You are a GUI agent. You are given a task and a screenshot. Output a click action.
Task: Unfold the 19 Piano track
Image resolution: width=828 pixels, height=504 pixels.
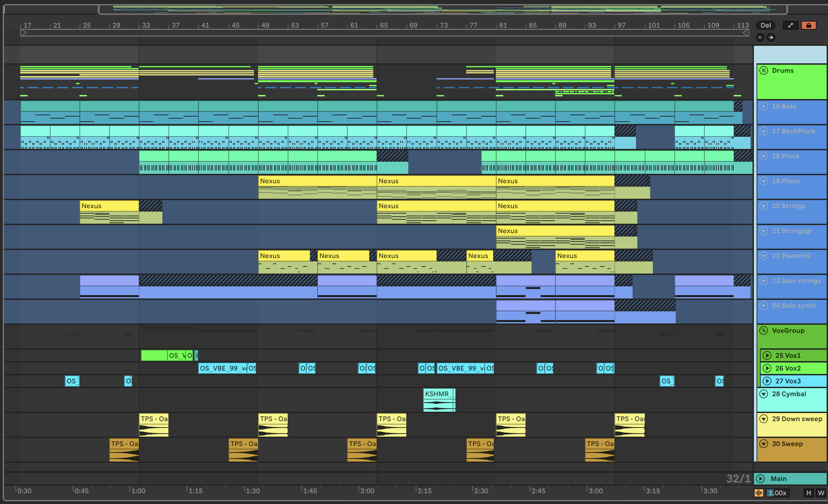tap(764, 181)
